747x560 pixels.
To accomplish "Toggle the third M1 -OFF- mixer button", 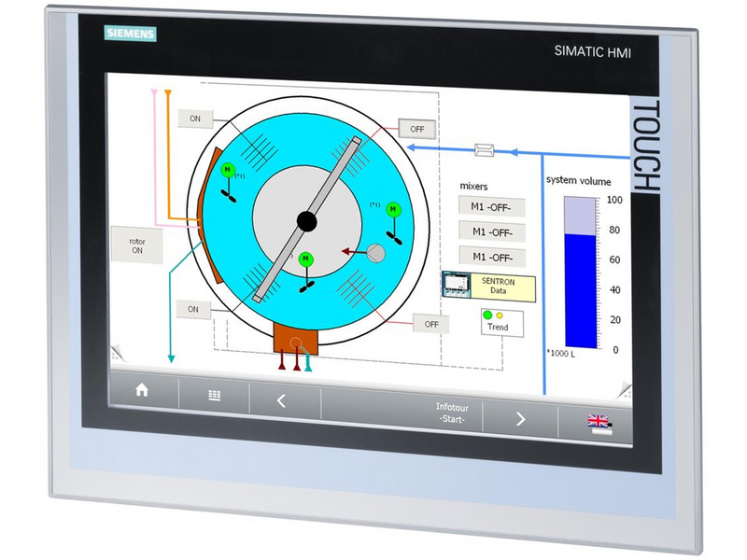I will point(492,258).
